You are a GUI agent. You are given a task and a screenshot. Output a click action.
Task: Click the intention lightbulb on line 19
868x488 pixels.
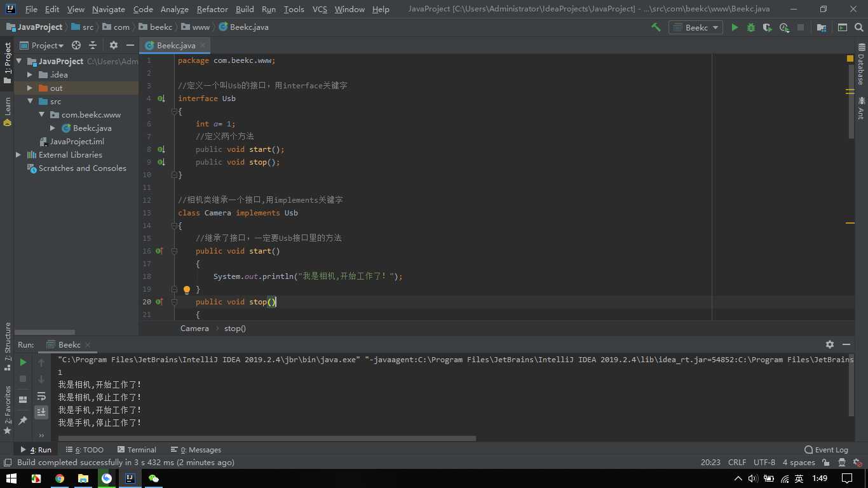click(187, 290)
